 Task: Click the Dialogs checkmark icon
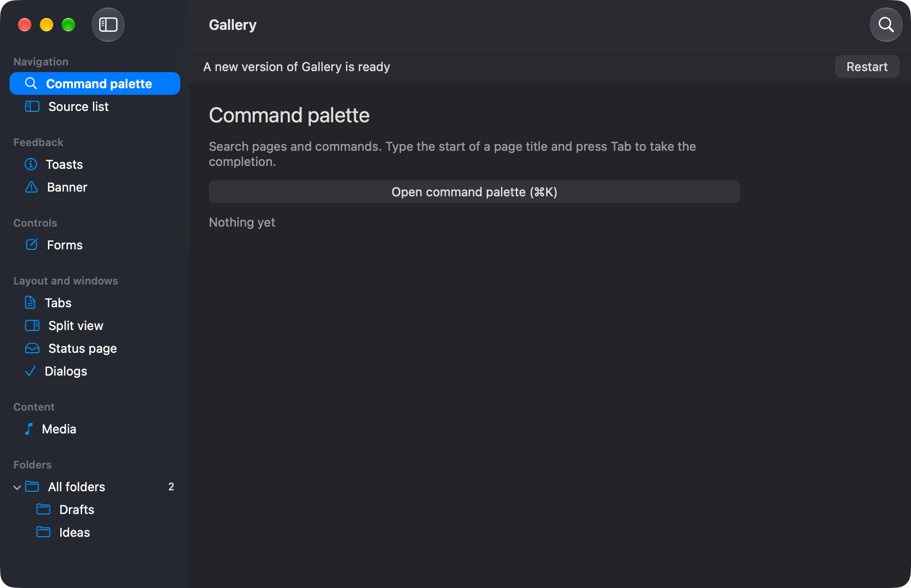30,371
